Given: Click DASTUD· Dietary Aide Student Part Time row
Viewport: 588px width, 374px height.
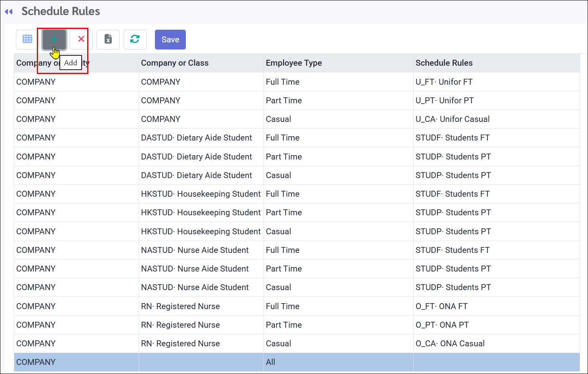Looking at the screenshot, I should (297, 157).
